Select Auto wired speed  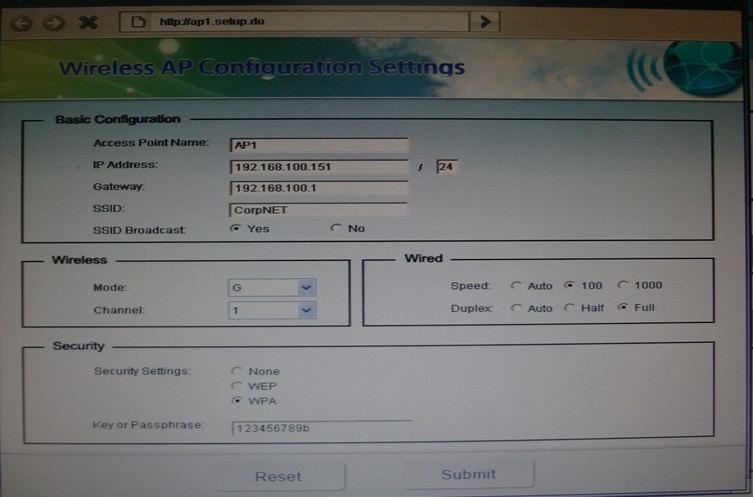point(515,285)
